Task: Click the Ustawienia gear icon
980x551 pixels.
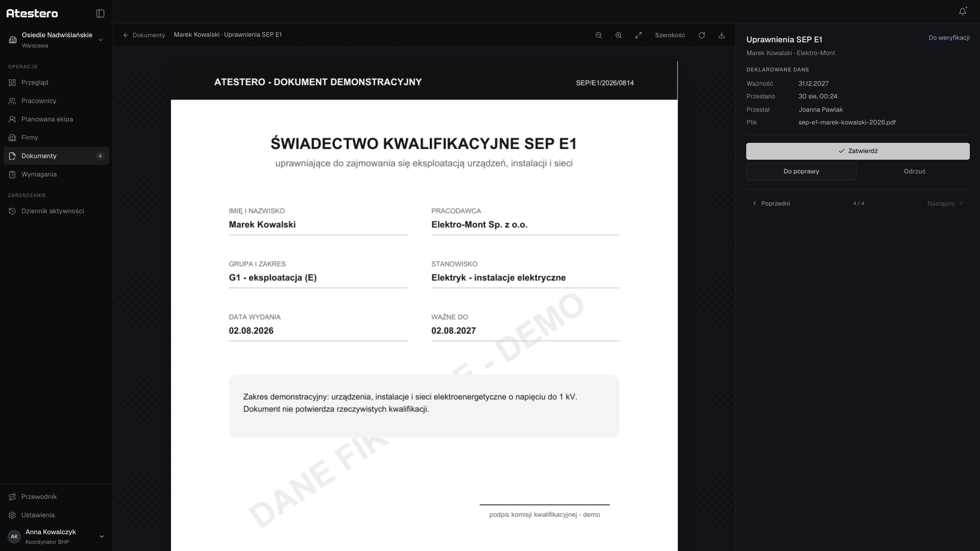Action: point(12,515)
